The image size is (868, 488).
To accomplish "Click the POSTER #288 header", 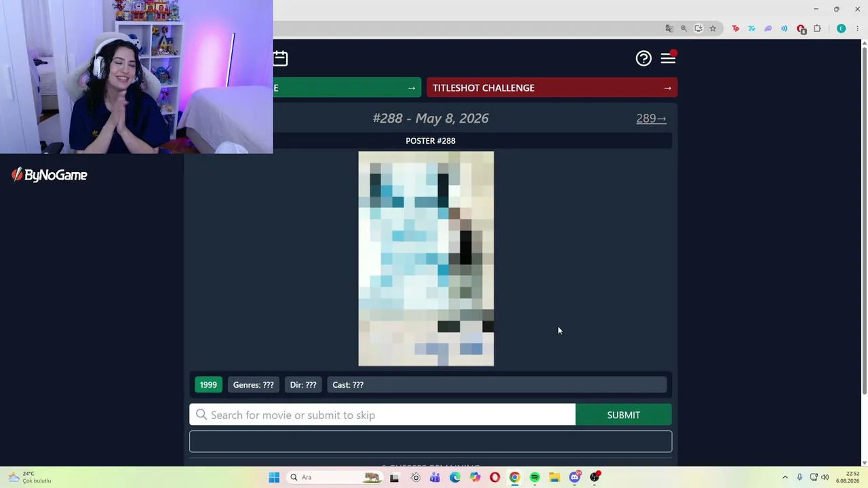I will 431,141.
